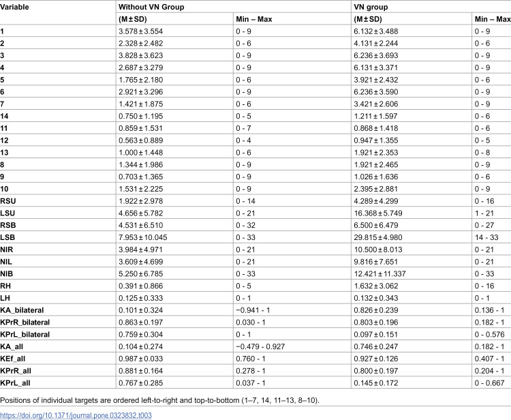Select cell value 0.987±0.033

pos(140,359)
